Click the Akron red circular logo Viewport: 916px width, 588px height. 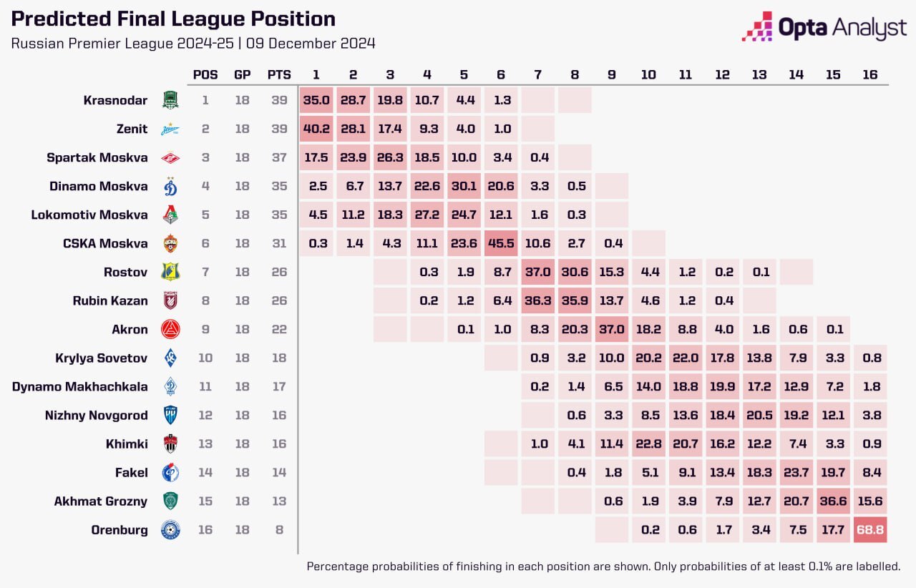[170, 329]
